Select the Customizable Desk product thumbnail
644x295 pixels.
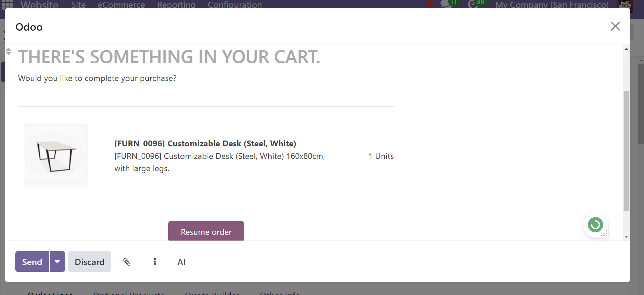[x=56, y=155]
